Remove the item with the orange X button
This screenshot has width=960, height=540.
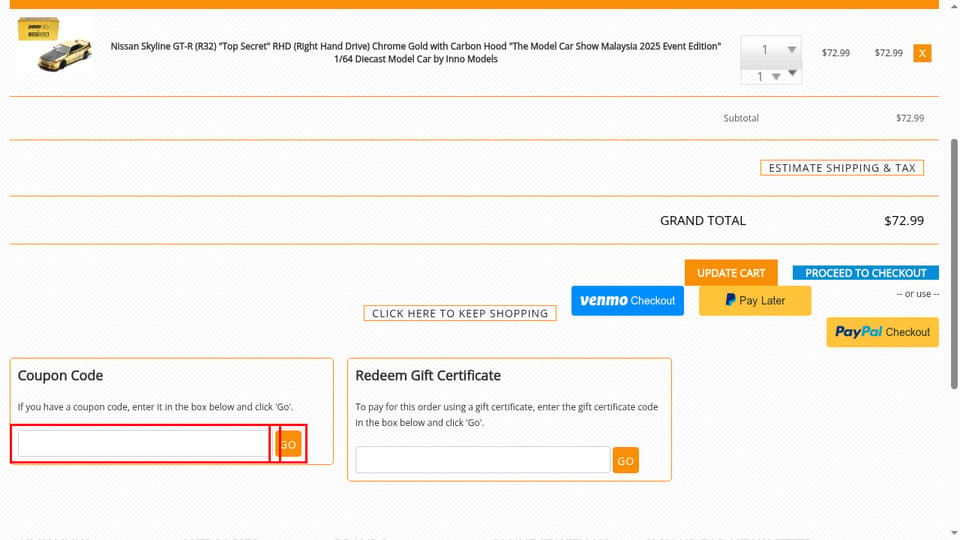tap(922, 53)
